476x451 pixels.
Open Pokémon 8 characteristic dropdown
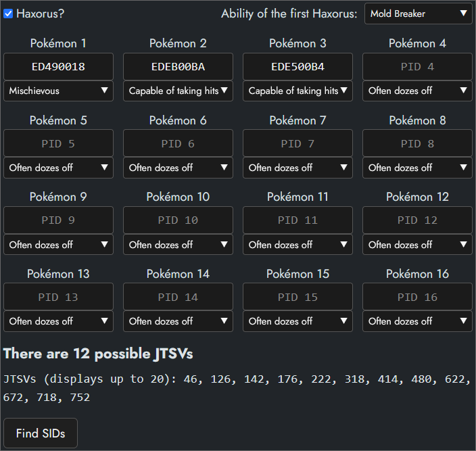pyautogui.click(x=417, y=168)
